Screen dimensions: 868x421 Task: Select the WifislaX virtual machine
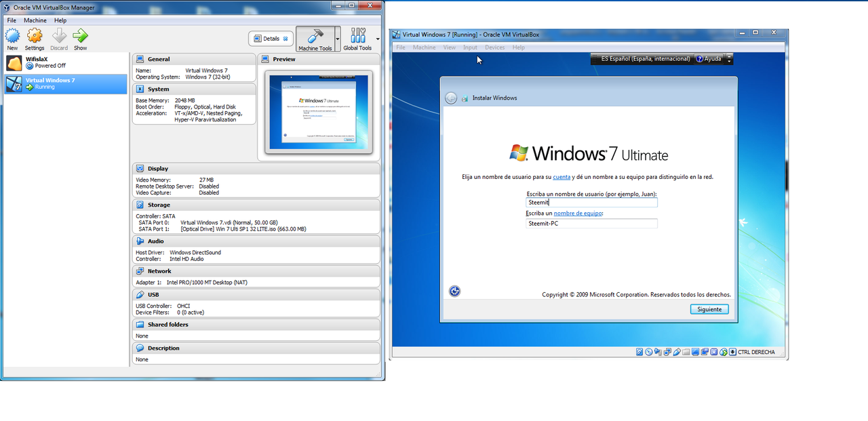[65, 62]
